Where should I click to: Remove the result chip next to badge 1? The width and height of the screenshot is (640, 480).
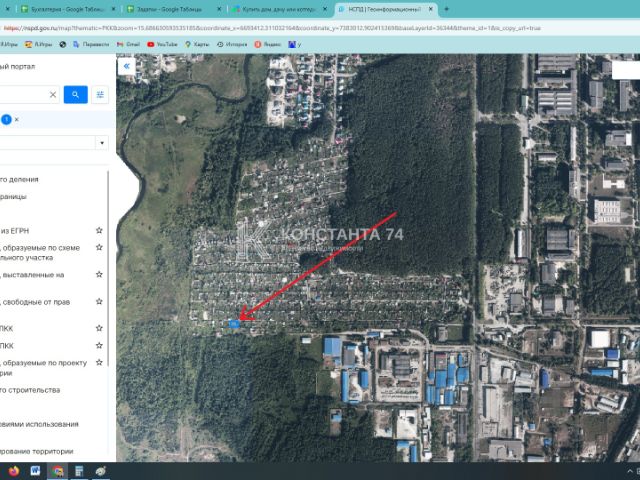click(17, 120)
